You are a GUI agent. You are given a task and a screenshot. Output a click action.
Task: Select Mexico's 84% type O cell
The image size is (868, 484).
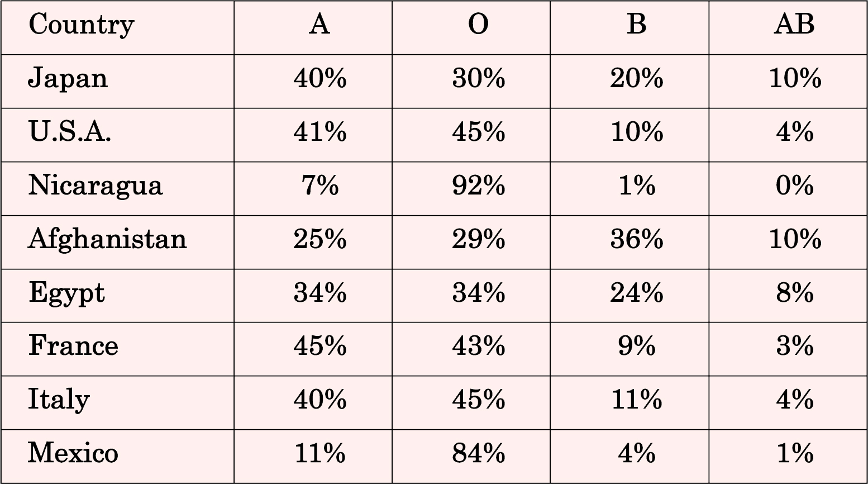(x=478, y=453)
